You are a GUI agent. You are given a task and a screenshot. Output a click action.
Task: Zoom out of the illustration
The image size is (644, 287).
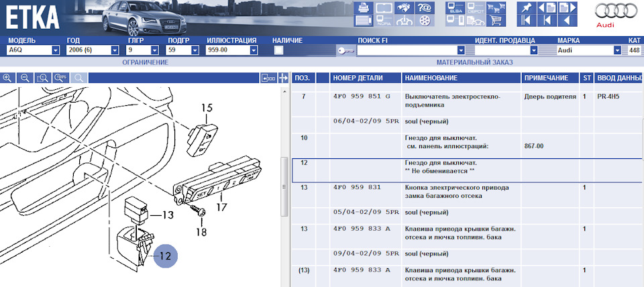[x=25, y=78]
